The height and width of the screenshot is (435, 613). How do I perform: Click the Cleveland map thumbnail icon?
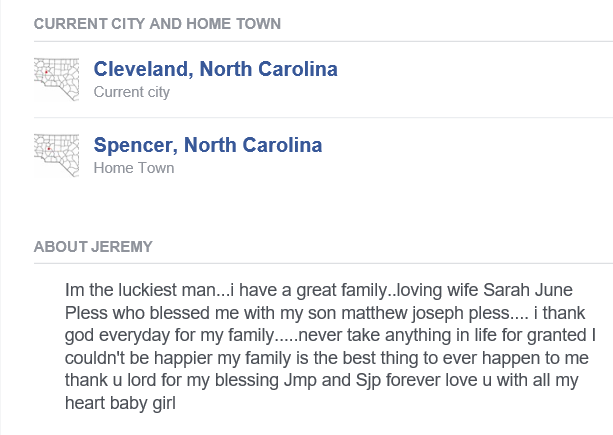[56, 79]
